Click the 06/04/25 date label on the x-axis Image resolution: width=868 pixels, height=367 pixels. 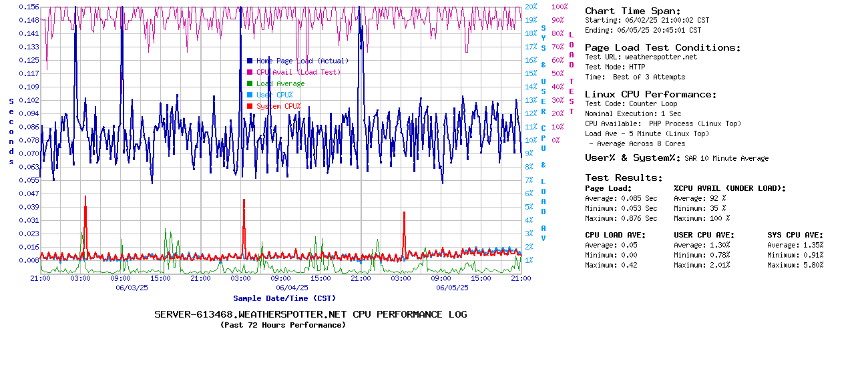tap(292, 288)
